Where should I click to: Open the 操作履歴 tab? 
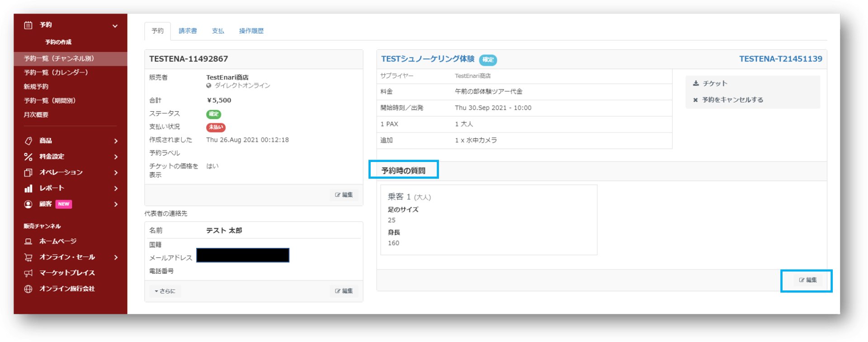point(251,31)
